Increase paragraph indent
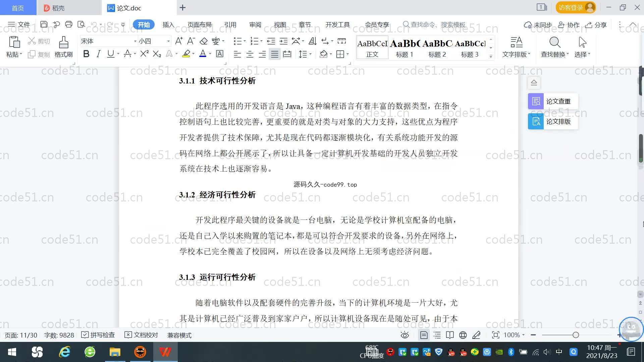Screen dimensions: 644x362 pyautogui.click(x=283, y=41)
